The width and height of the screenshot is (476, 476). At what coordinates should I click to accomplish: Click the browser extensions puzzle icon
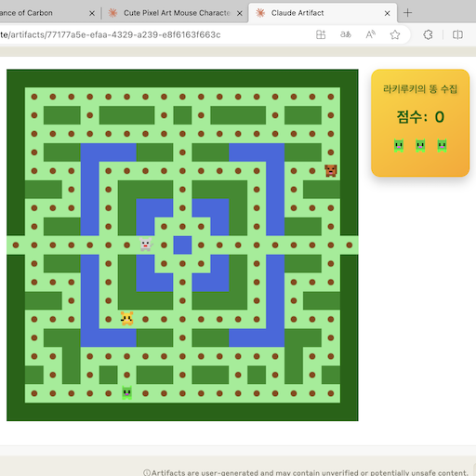click(x=428, y=34)
